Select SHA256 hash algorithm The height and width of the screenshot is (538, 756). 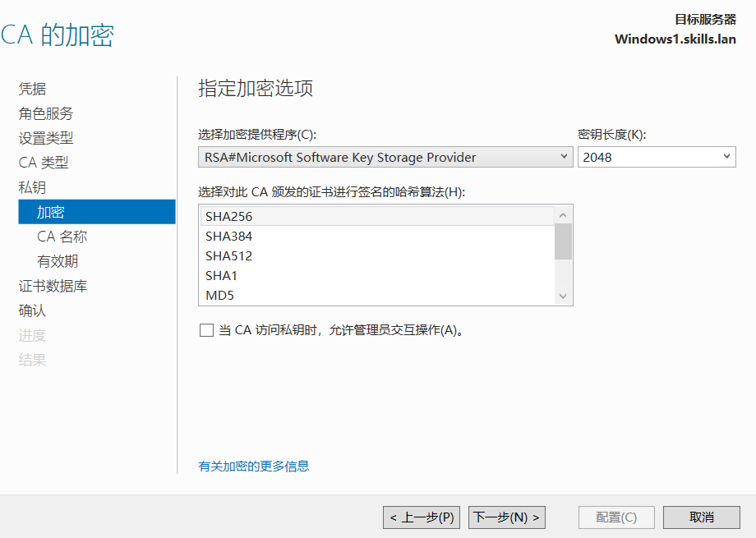pyautogui.click(x=229, y=217)
